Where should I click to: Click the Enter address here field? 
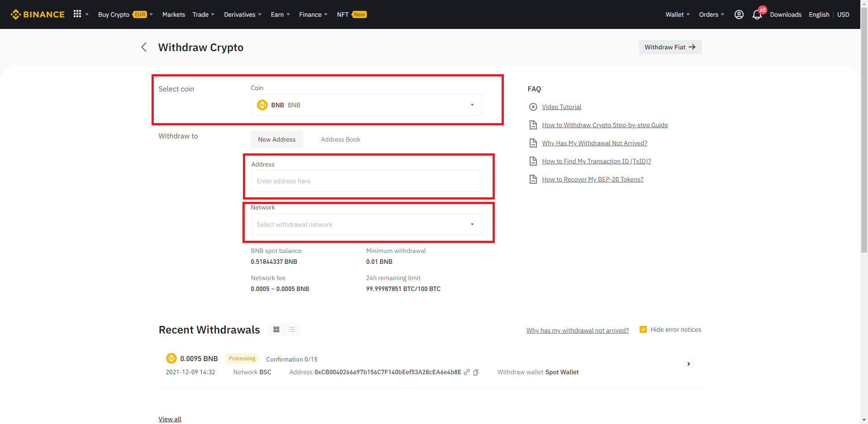point(366,181)
